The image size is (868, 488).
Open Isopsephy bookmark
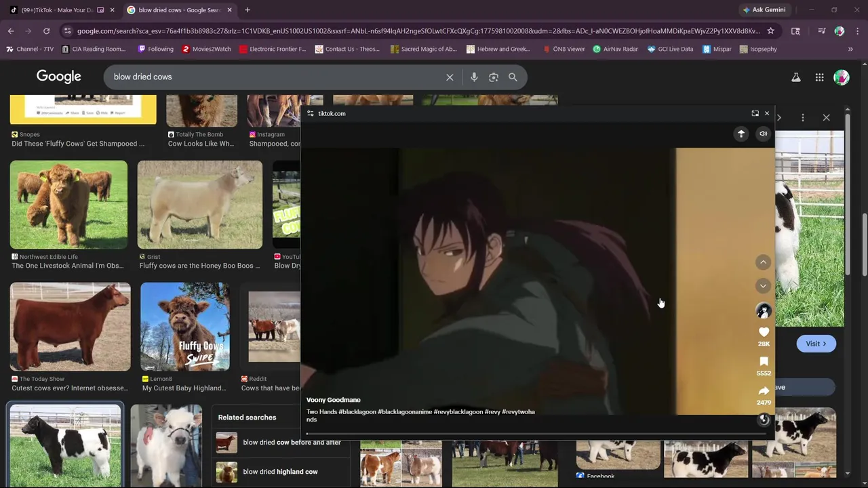tap(758, 49)
